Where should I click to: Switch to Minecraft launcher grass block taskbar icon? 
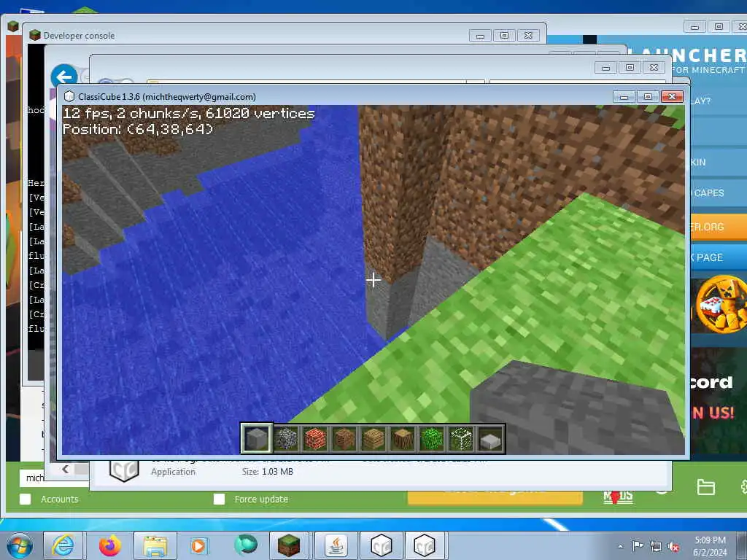tap(289, 545)
